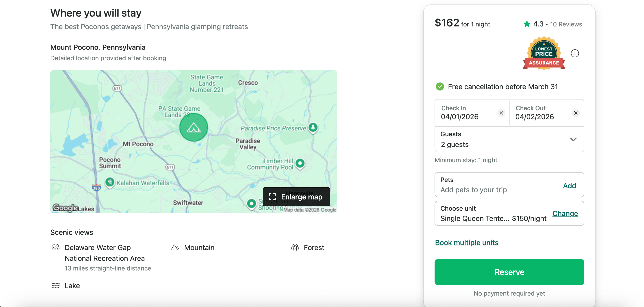Viewport: 644px width, 307px height.
Task: Open the 10 Reviews link
Action: point(566,24)
